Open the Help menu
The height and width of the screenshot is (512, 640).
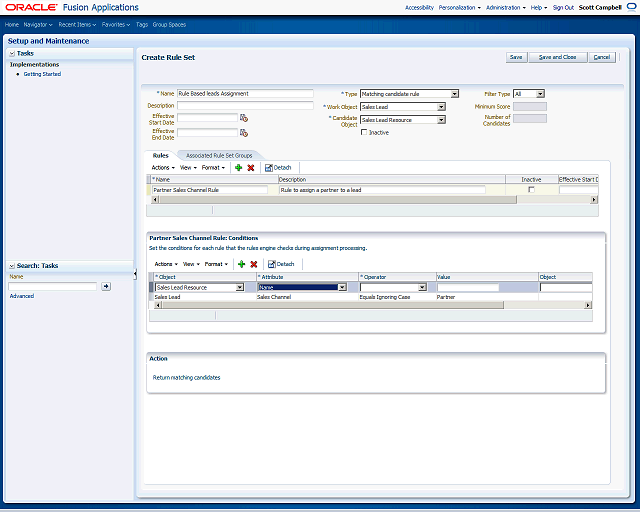(x=539, y=7)
